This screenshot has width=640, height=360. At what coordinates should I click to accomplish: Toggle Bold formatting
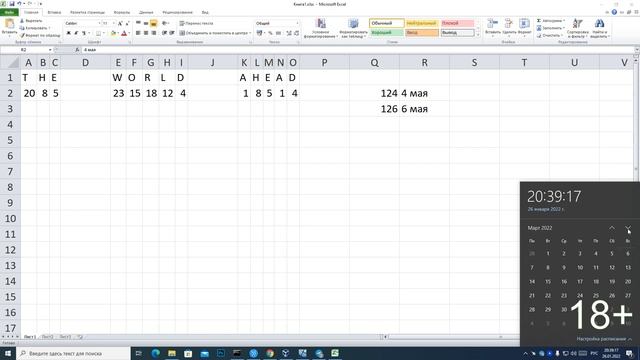69,33
